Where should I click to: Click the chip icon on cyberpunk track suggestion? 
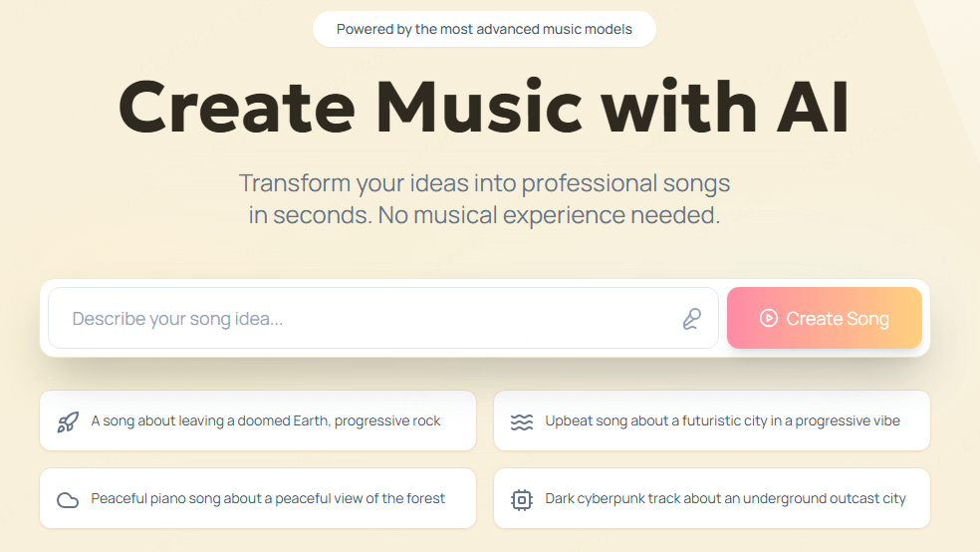[522, 499]
